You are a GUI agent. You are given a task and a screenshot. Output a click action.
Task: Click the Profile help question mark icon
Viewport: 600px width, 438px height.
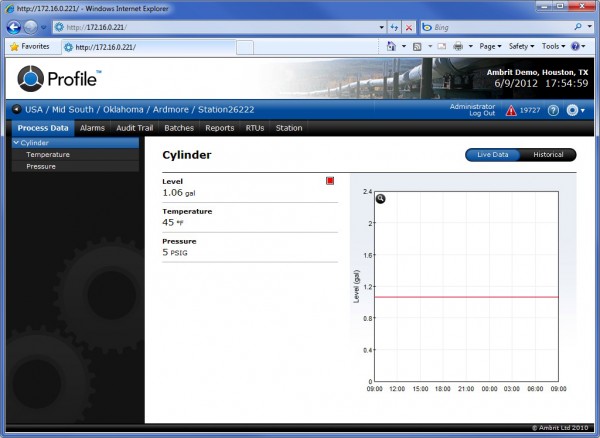[x=553, y=111]
